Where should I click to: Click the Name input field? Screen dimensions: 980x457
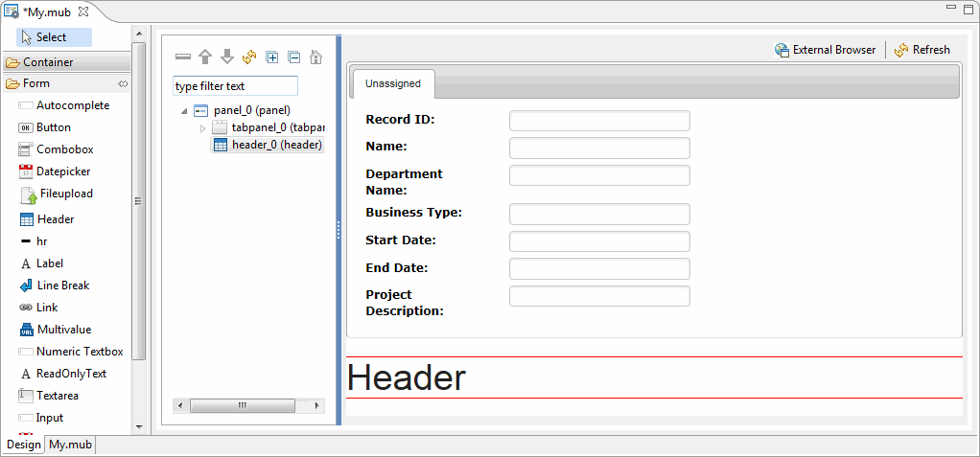(599, 148)
